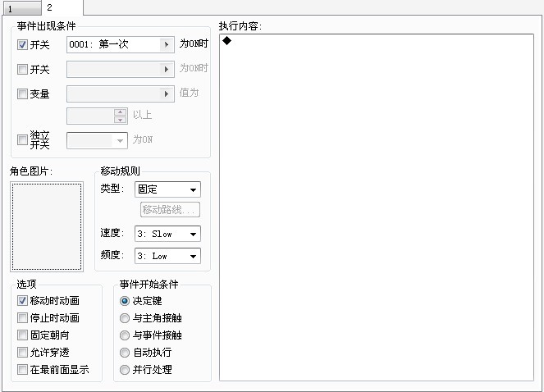Select the 与事件接触 trigger option
The width and height of the screenshot is (544, 392).
tap(125, 335)
